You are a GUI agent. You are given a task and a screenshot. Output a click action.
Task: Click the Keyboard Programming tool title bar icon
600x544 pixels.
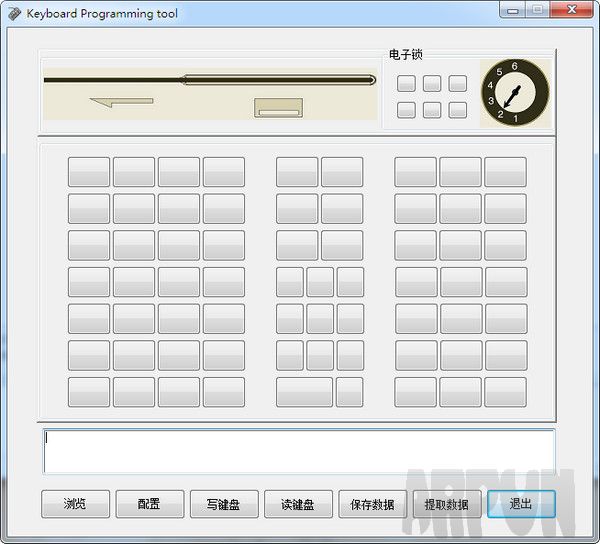tap(14, 13)
